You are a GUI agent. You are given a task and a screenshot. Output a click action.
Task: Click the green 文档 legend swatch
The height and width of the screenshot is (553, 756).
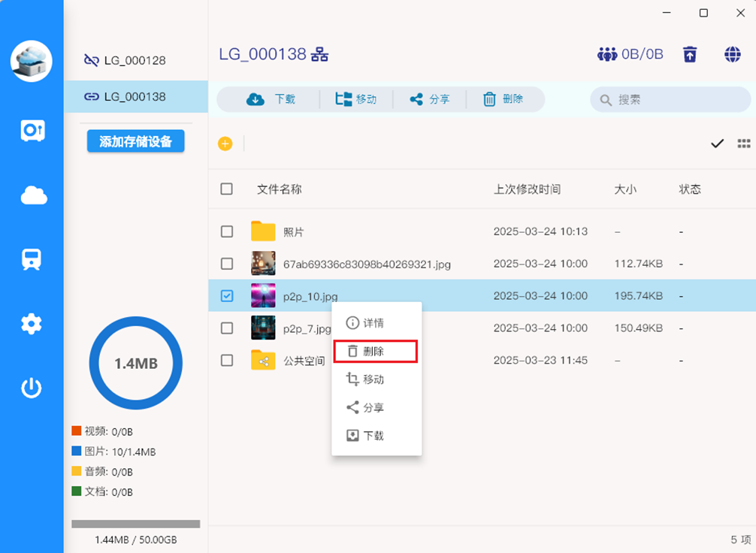(x=76, y=491)
